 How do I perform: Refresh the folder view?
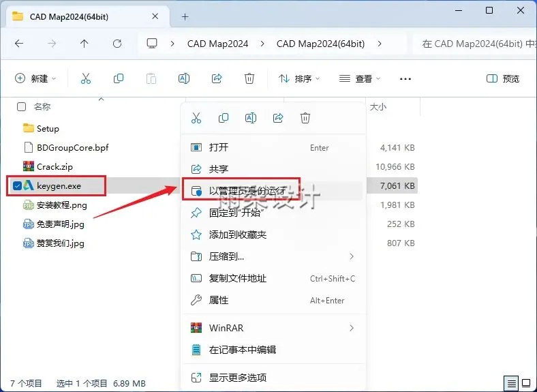[x=117, y=44]
